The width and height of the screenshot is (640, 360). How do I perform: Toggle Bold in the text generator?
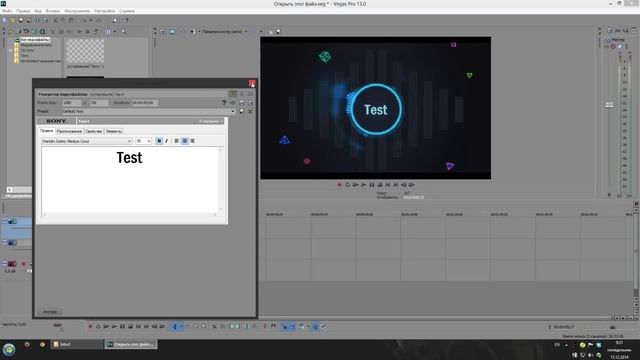(x=159, y=141)
